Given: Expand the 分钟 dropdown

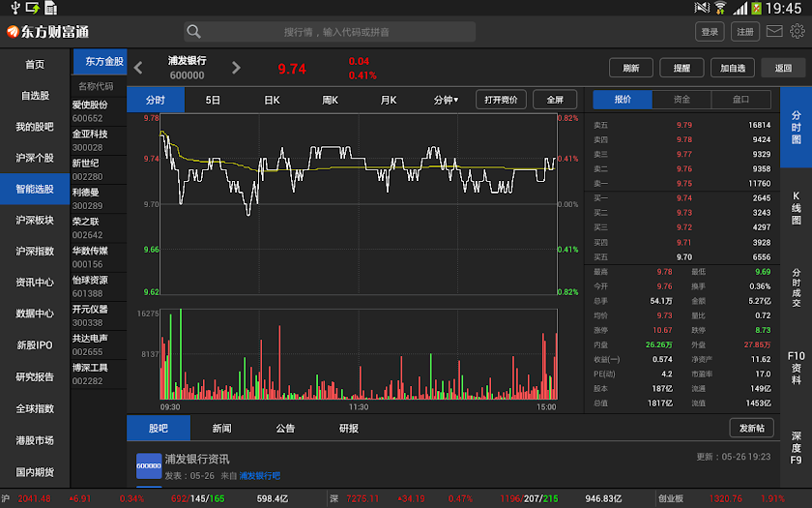Looking at the screenshot, I should tap(446, 100).
